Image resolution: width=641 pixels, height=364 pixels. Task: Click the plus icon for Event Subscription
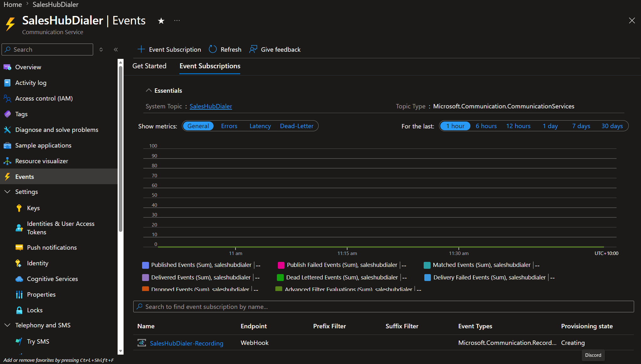tap(141, 49)
